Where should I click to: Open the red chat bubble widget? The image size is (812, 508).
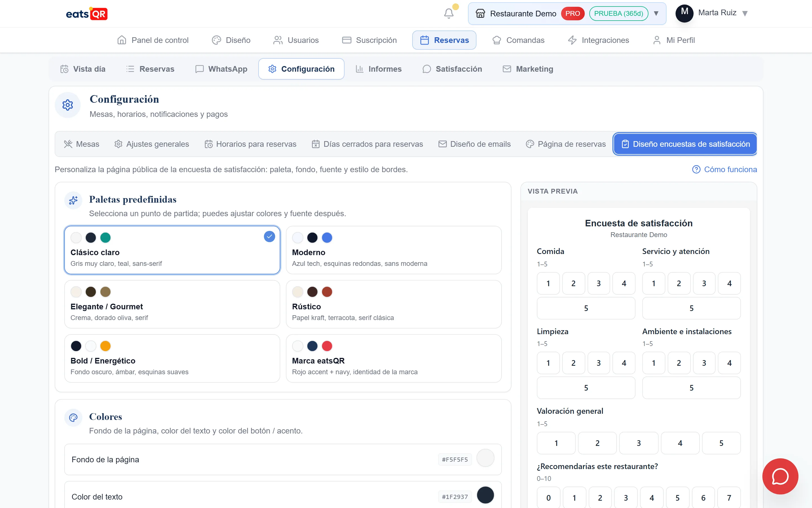780,476
